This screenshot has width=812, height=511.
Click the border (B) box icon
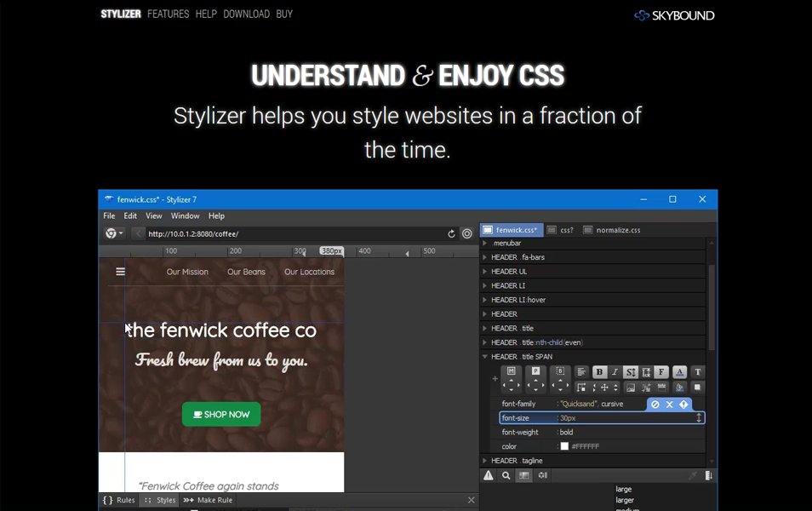point(560,370)
